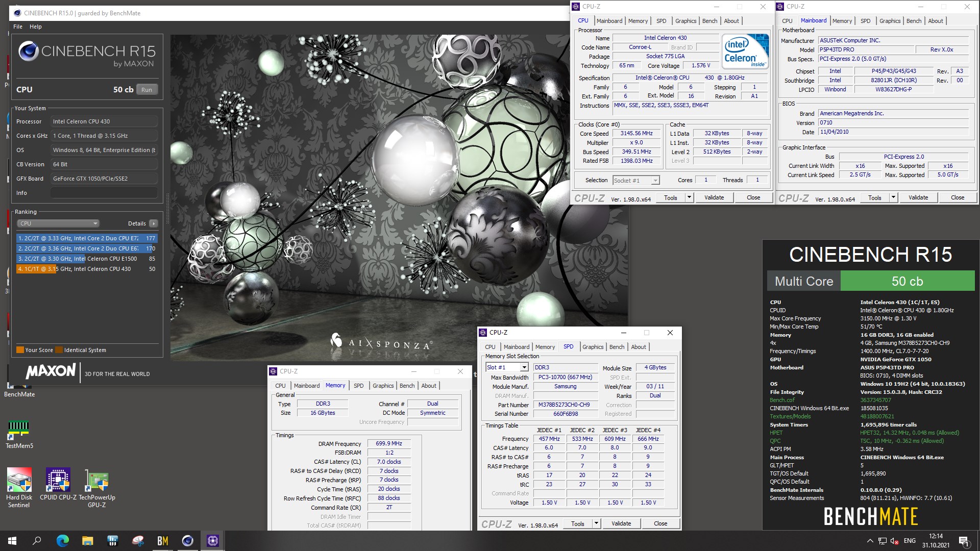Click Run button next to CPU score
This screenshot has height=551, width=980.
(x=147, y=90)
